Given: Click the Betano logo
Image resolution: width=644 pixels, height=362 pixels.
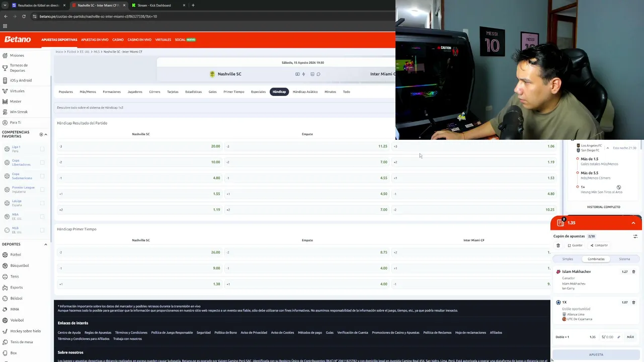Looking at the screenshot, I should point(18,39).
